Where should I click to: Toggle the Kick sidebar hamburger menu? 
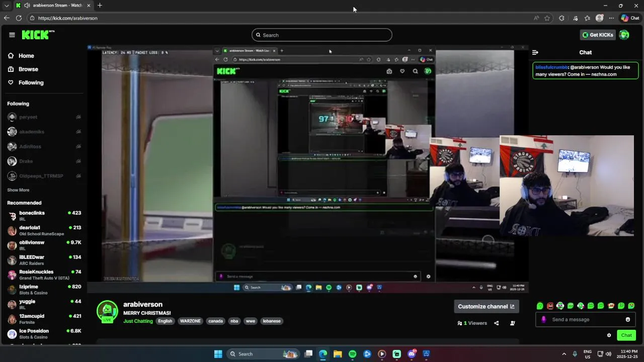(x=12, y=35)
